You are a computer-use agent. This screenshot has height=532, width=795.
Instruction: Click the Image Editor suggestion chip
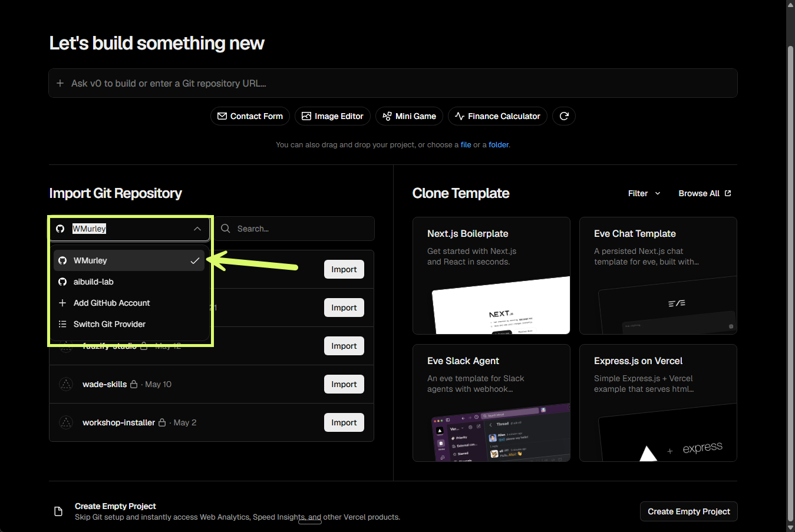pos(332,116)
